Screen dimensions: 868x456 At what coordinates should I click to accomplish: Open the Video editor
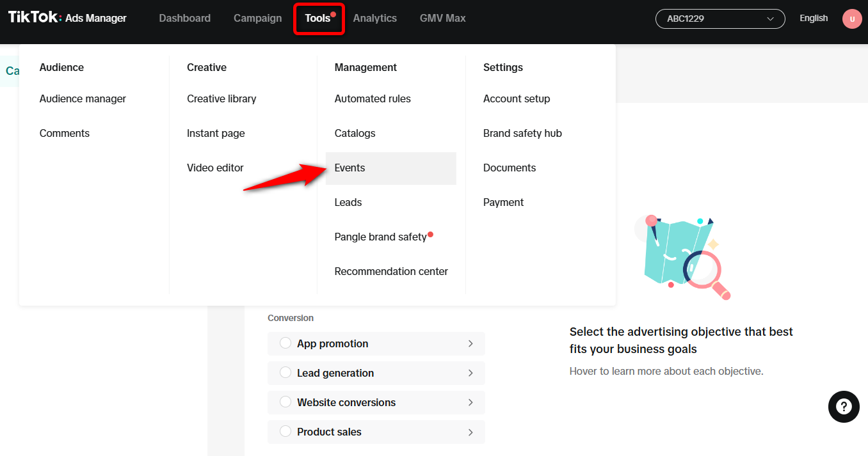click(215, 168)
